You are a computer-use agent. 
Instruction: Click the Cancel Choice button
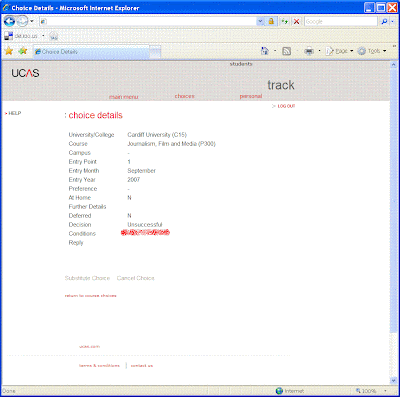coord(136,278)
